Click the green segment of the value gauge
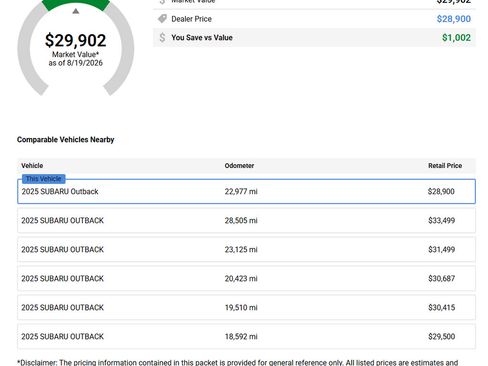The width and height of the screenshot is (488, 366). coord(76,5)
